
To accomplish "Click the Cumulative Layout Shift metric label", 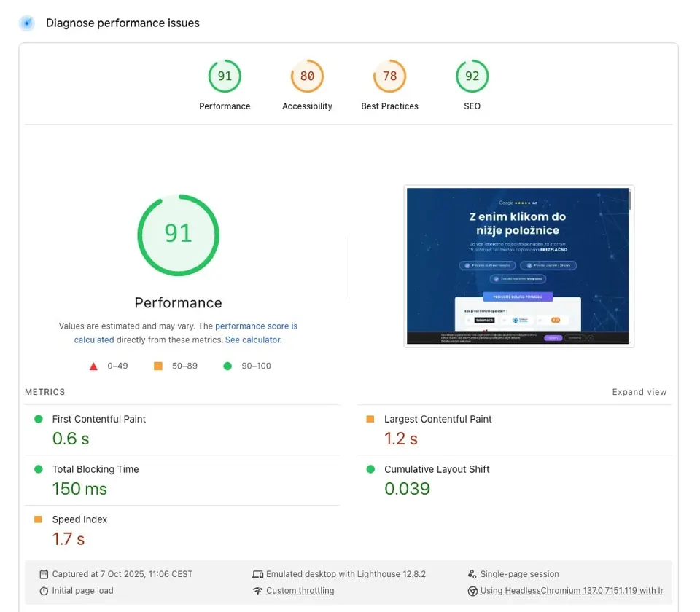I will (437, 469).
